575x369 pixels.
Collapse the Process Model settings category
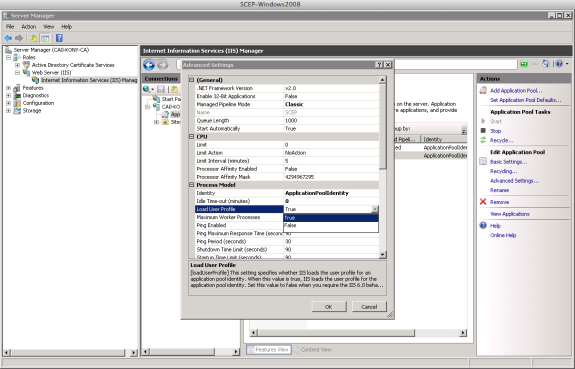point(191,185)
